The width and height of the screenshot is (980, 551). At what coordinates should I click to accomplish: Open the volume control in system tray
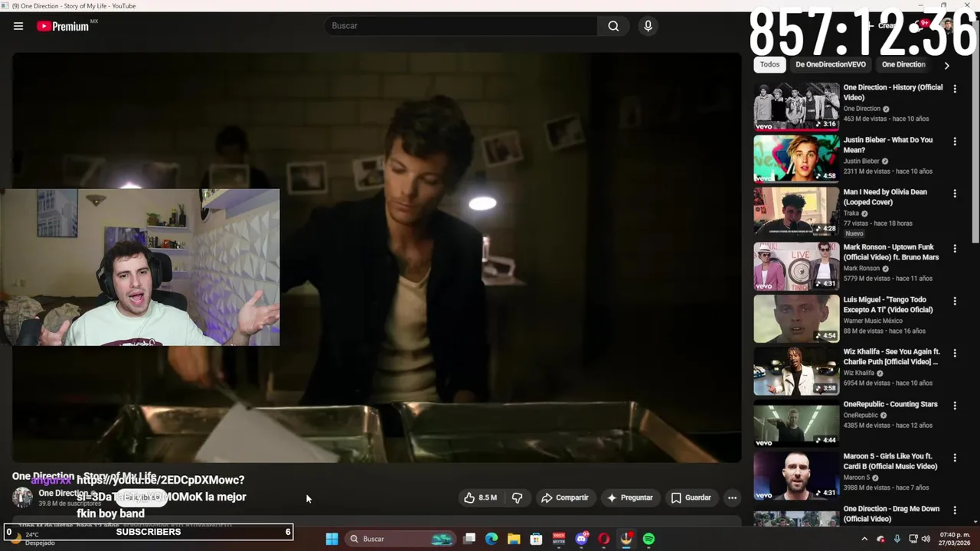[926, 539]
